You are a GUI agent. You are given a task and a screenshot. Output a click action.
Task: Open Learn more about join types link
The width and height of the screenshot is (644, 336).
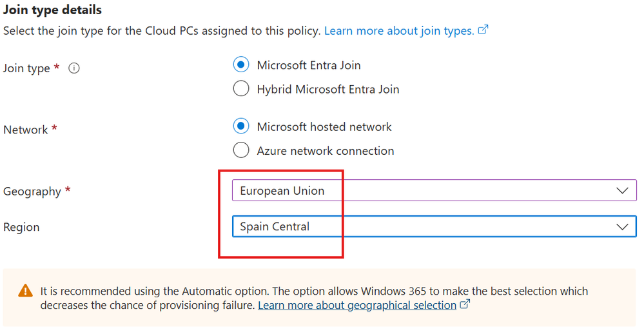pos(399,30)
